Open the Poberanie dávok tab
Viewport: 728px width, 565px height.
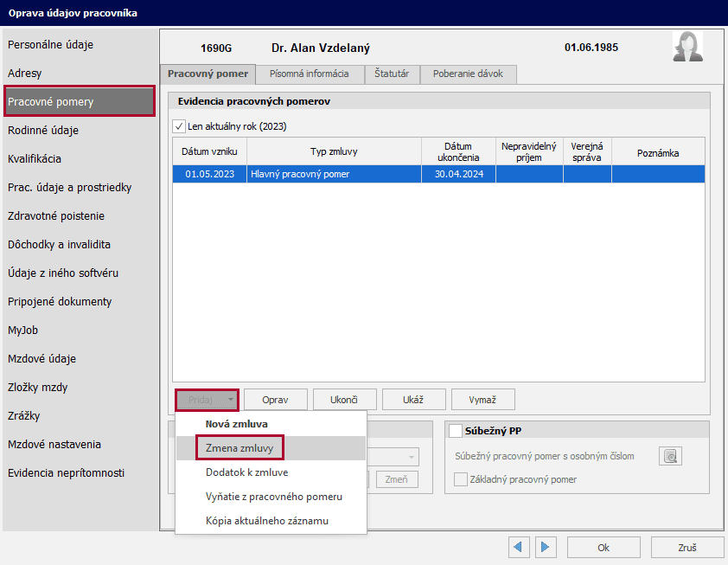468,74
